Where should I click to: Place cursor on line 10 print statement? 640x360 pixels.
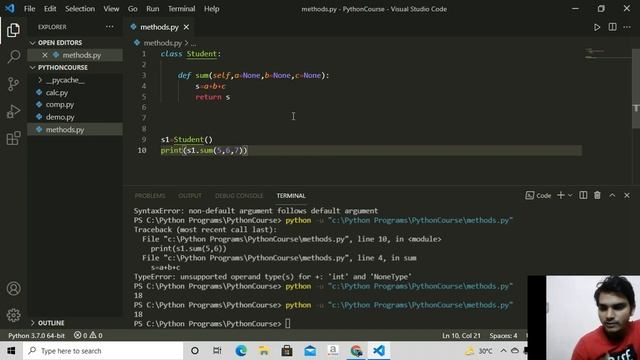coord(204,150)
